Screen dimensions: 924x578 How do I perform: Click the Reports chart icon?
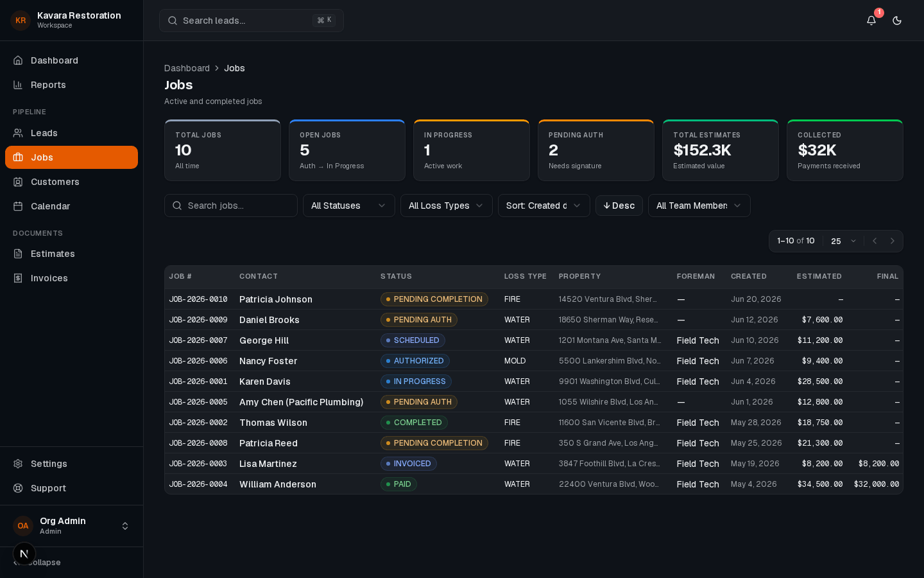tap(18, 85)
